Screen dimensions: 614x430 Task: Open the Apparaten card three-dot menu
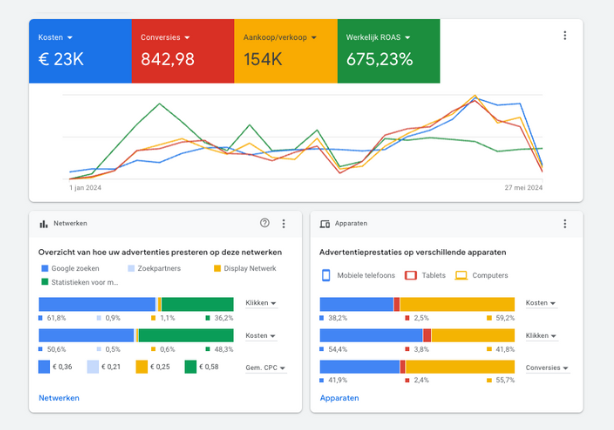[565, 224]
